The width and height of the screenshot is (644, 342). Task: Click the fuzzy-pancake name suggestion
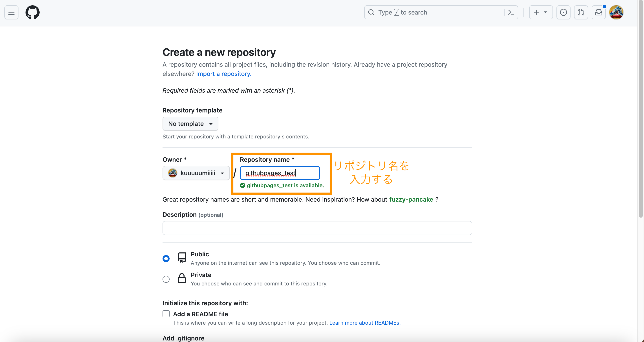click(411, 199)
